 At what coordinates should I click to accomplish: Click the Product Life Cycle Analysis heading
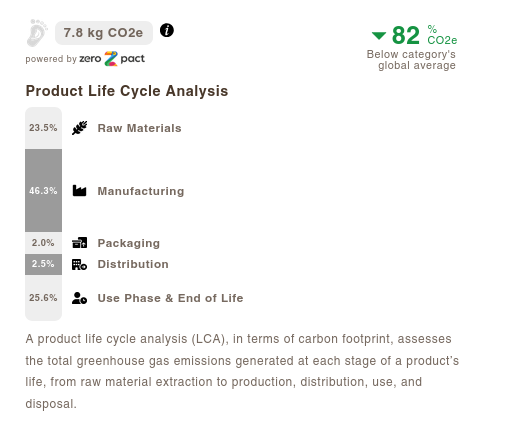[x=127, y=91]
